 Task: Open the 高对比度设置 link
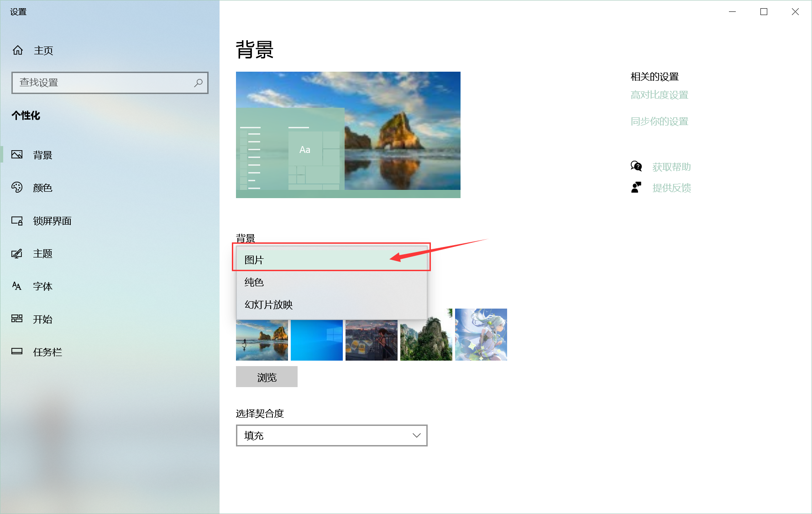tap(659, 95)
